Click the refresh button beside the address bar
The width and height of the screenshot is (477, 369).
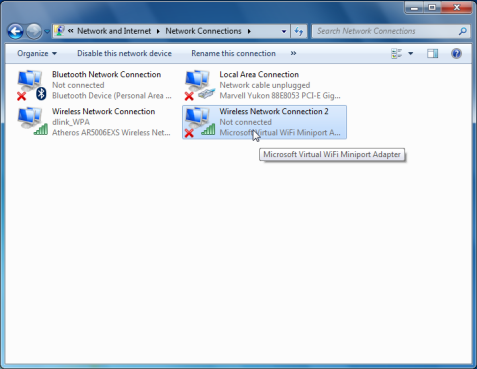coord(299,31)
